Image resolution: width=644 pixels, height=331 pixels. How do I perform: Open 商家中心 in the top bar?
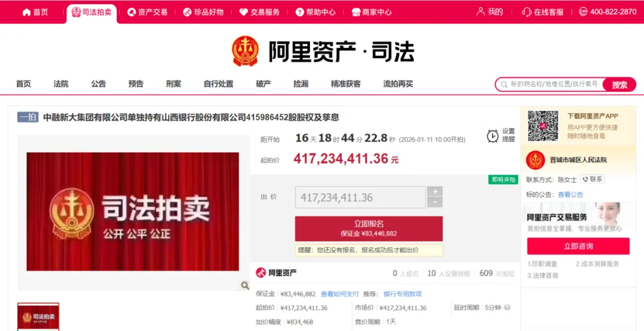(x=371, y=12)
